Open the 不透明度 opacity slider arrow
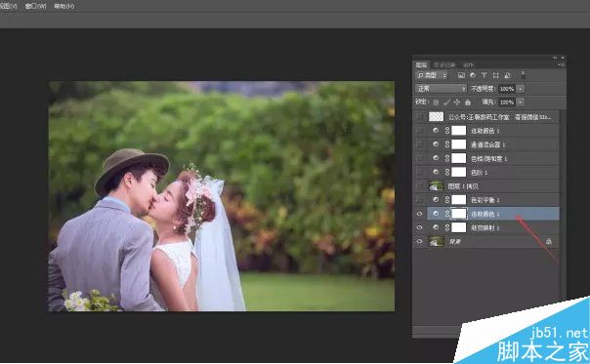The image size is (590, 364). pos(521,89)
